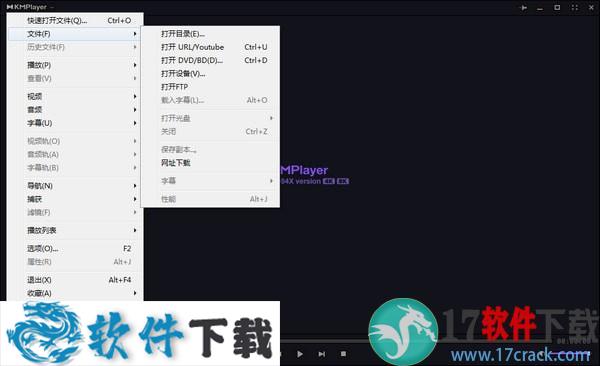The width and height of the screenshot is (600, 366).
Task: Choose 快速打开文件(Q)... menu entry
Action: point(75,20)
